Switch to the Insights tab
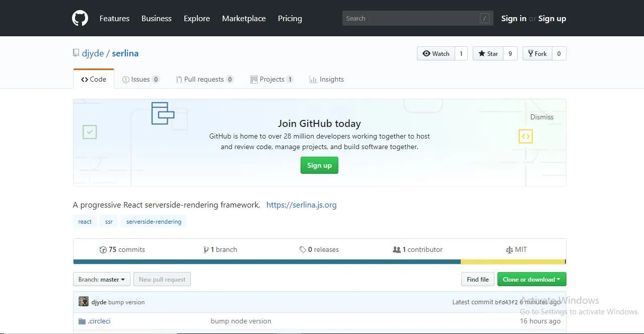 327,79
